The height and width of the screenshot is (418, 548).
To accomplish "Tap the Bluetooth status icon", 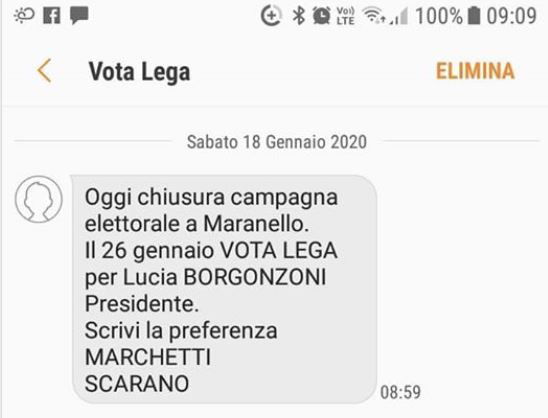I will (x=298, y=16).
